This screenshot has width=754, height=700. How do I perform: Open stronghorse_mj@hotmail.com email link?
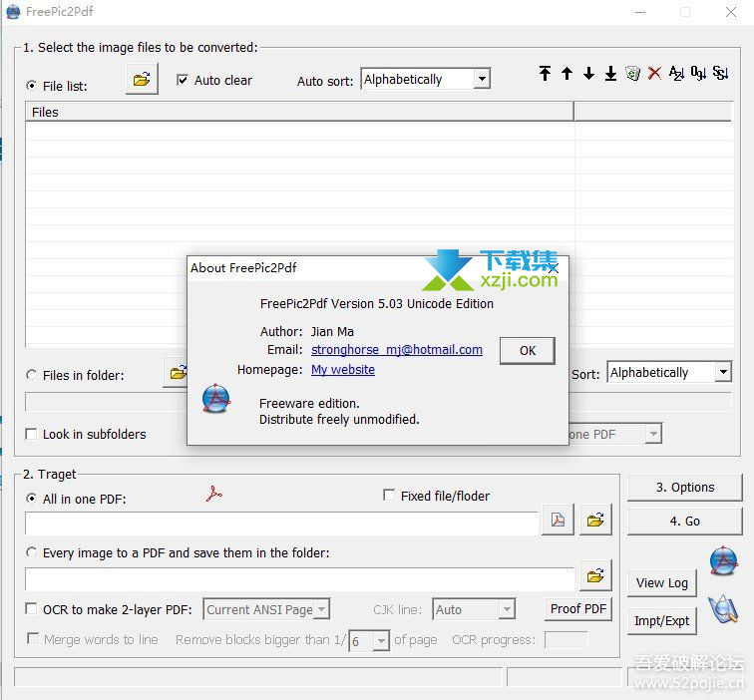pyautogui.click(x=397, y=350)
